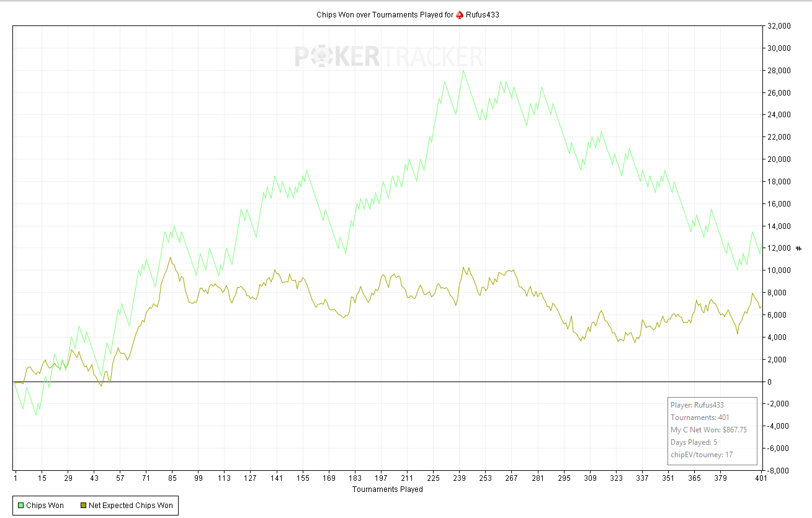Click 'My C Net Won: $867.75' in summary box

coord(708,430)
